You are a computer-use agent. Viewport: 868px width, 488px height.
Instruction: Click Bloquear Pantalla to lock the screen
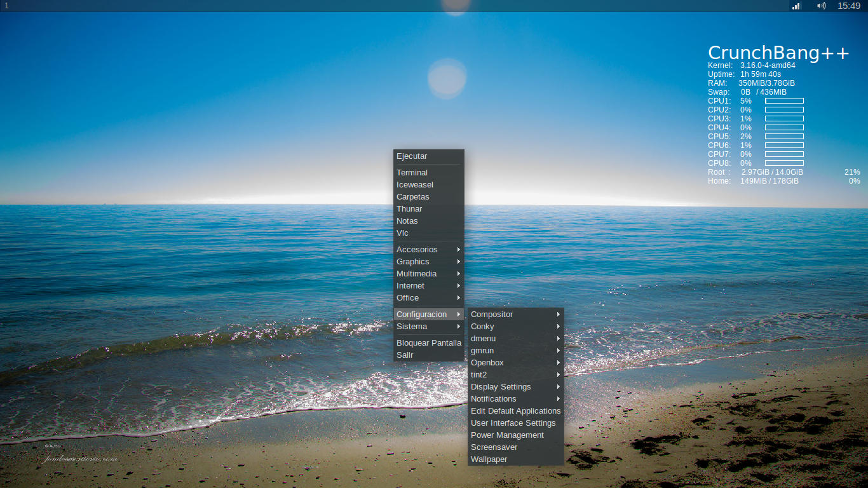[x=428, y=342]
